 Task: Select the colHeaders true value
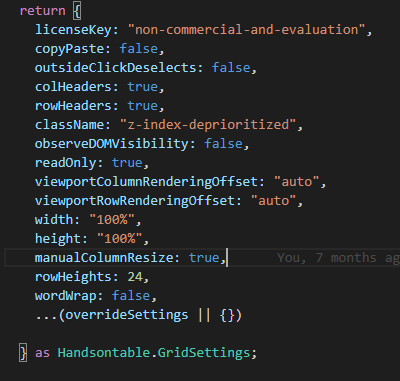143,87
